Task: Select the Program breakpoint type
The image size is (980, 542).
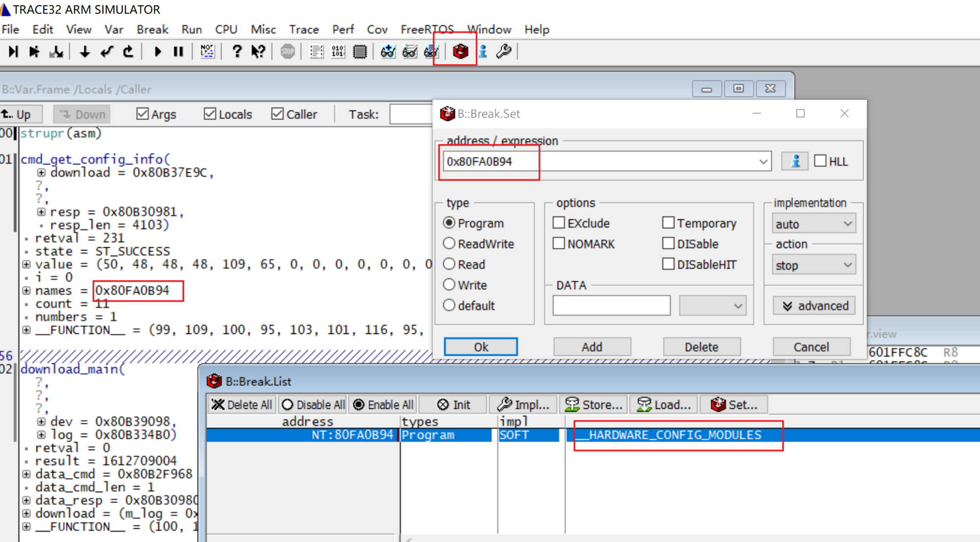Action: click(x=449, y=223)
